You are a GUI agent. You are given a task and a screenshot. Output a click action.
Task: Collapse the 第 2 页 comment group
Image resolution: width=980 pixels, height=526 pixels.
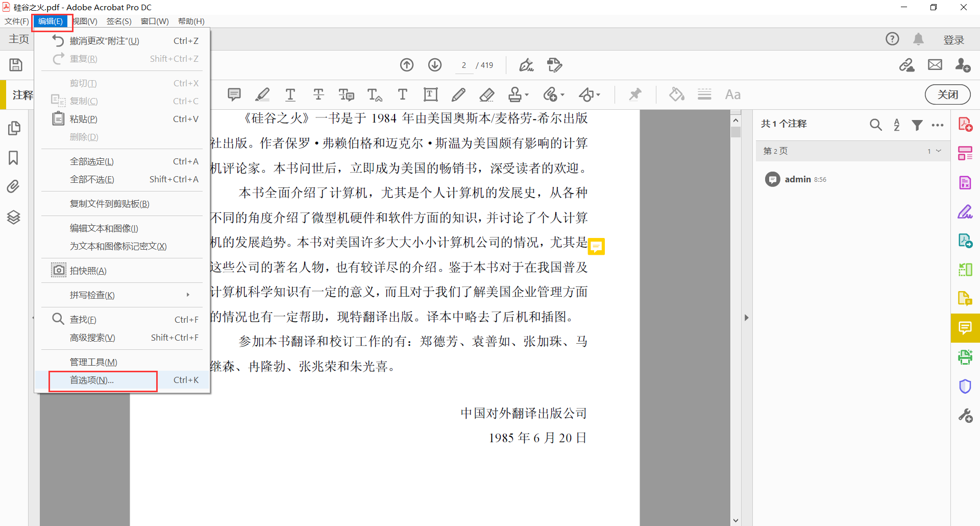click(939, 151)
